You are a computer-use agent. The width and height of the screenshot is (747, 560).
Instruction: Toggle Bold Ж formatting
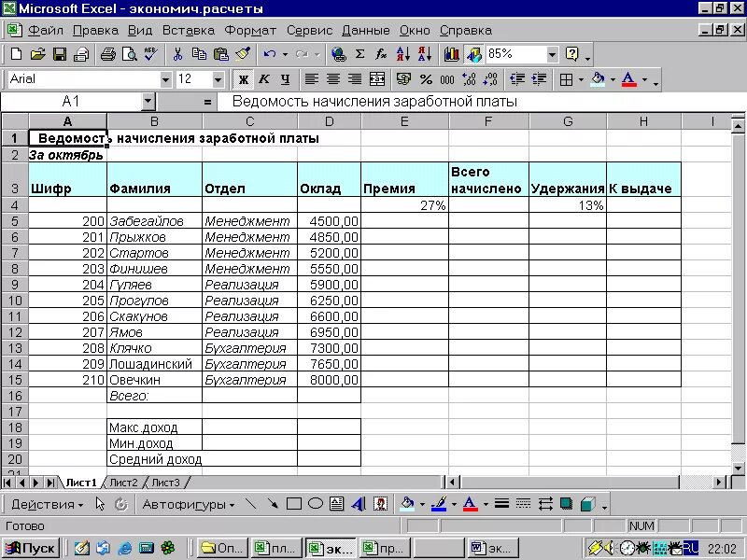tap(243, 79)
